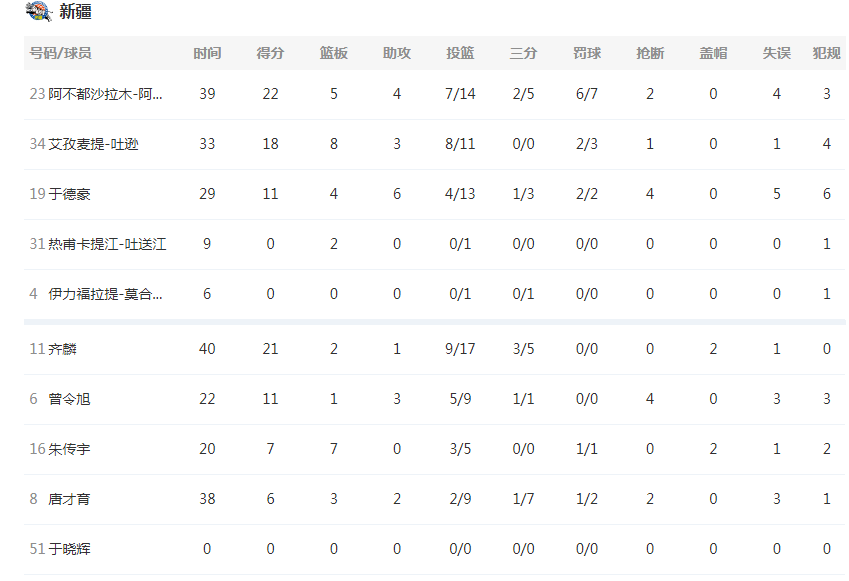Click the 得分 column header

[270, 53]
